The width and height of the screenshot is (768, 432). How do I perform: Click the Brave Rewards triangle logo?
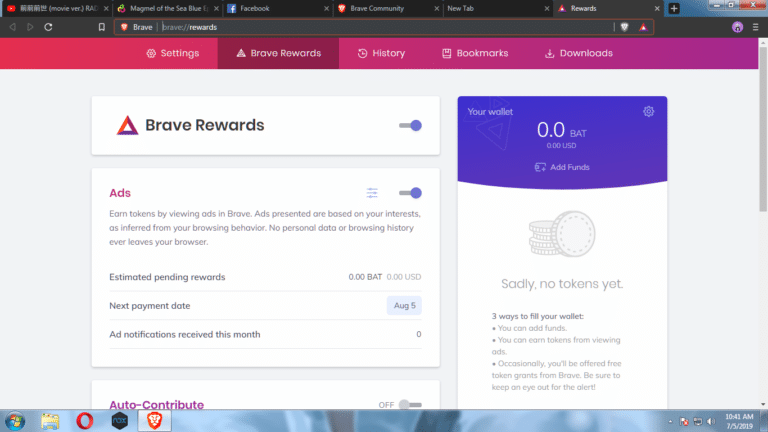click(x=127, y=125)
